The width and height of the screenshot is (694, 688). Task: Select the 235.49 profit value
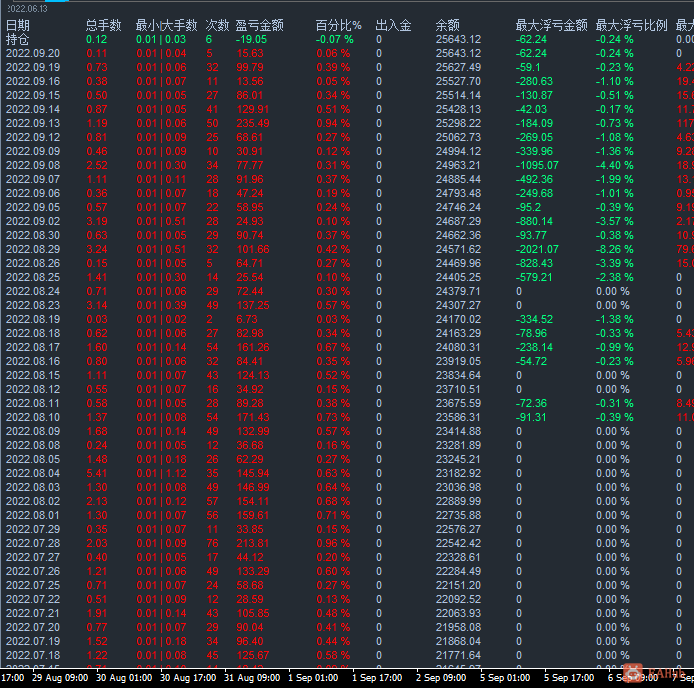pos(253,124)
